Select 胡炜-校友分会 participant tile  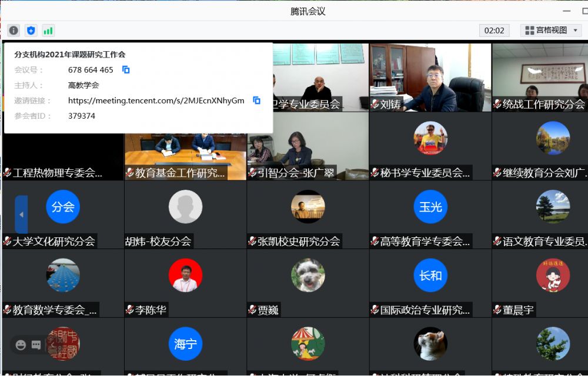[x=185, y=214]
